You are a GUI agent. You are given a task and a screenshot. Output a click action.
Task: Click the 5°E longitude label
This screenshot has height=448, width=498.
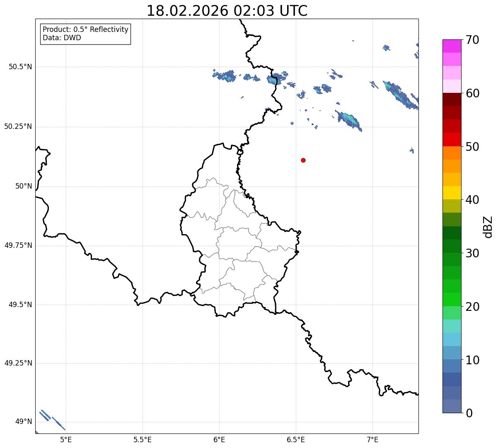(66, 440)
